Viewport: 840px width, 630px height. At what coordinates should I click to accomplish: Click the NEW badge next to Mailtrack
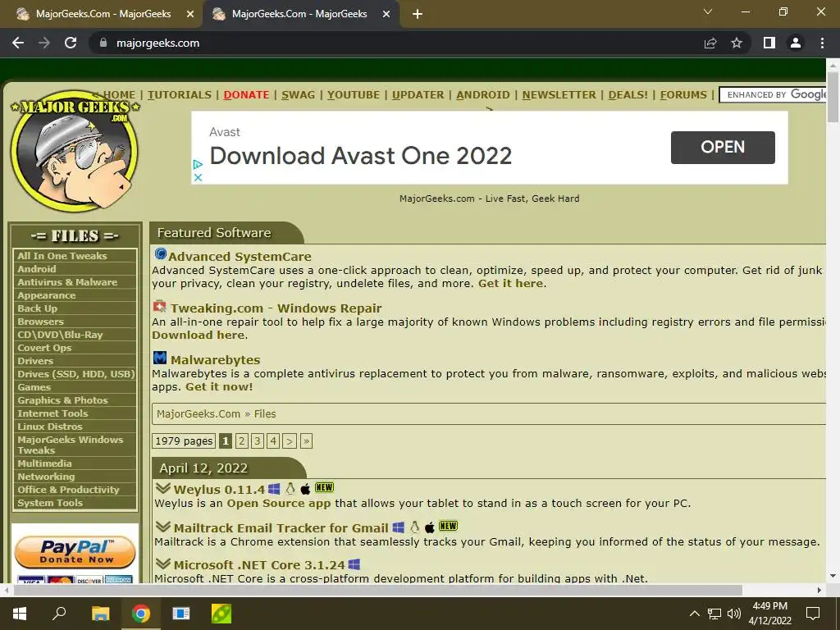tap(448, 526)
